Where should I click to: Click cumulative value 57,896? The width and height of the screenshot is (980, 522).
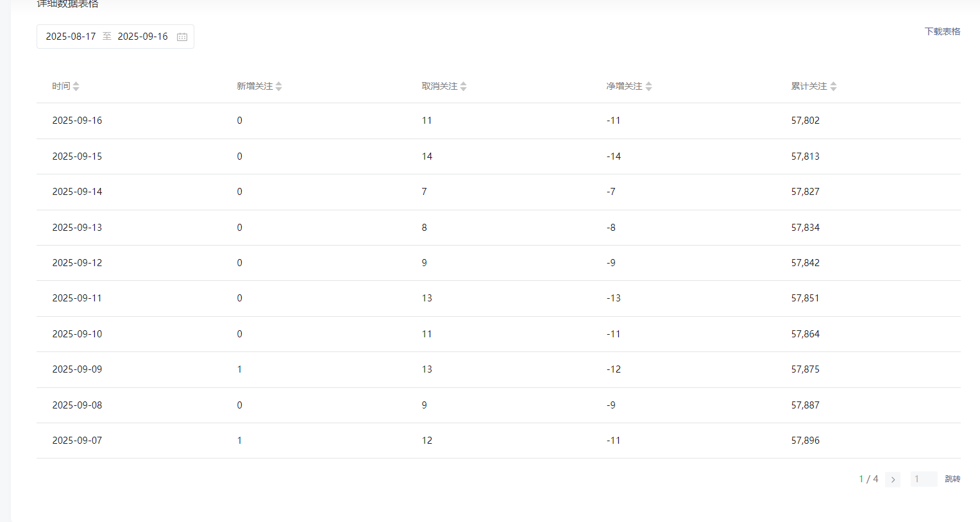coord(806,441)
